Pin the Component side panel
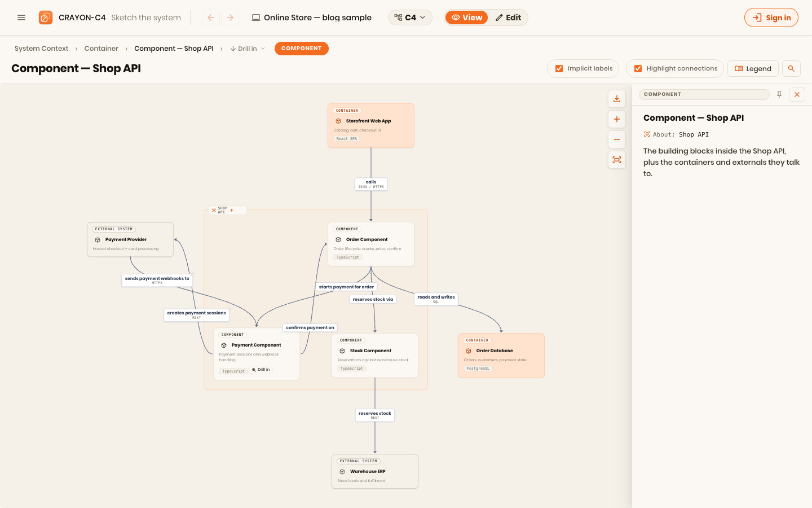This screenshot has height=508, width=812. tap(779, 94)
